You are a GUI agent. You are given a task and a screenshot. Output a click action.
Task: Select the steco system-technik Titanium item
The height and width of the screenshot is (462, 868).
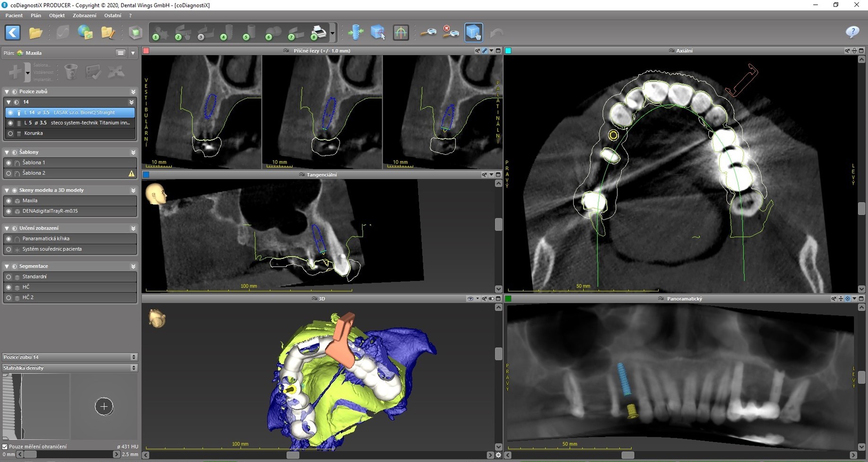(x=90, y=123)
